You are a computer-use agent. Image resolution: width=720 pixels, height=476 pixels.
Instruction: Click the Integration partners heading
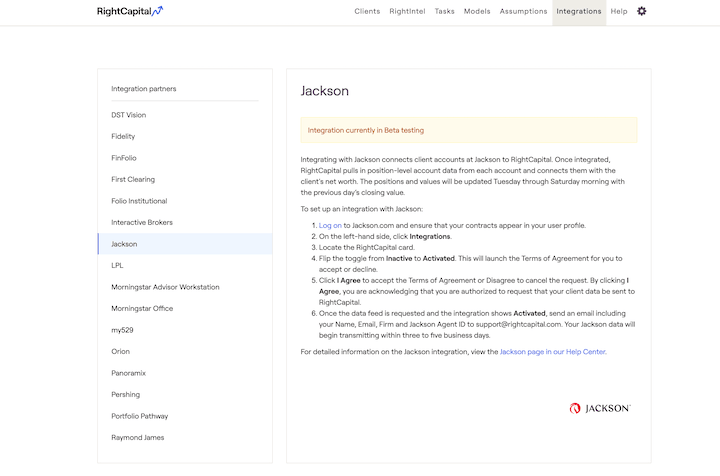point(144,89)
